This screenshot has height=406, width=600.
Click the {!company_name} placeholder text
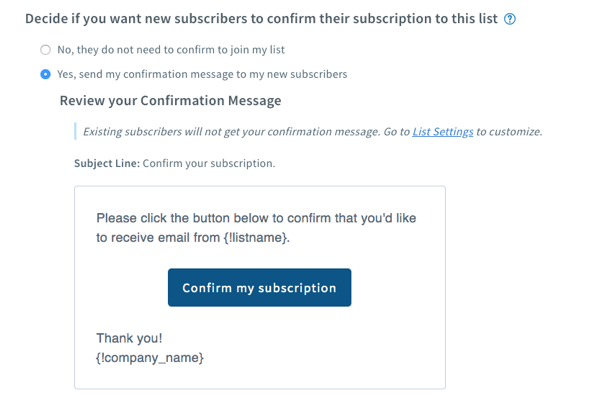tap(150, 357)
